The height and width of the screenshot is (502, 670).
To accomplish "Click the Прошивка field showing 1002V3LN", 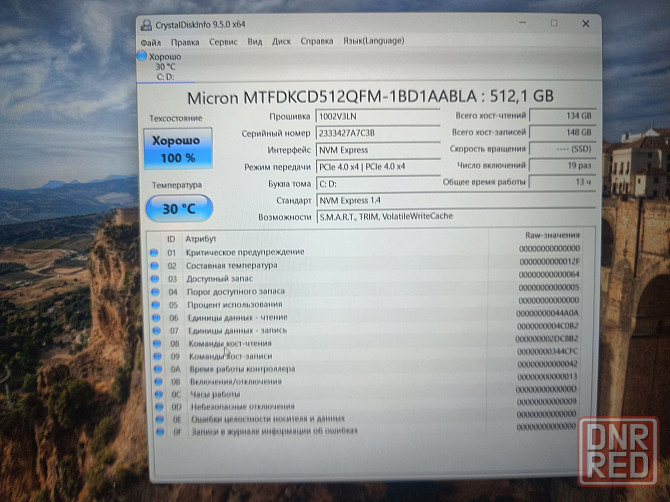I will (x=378, y=116).
